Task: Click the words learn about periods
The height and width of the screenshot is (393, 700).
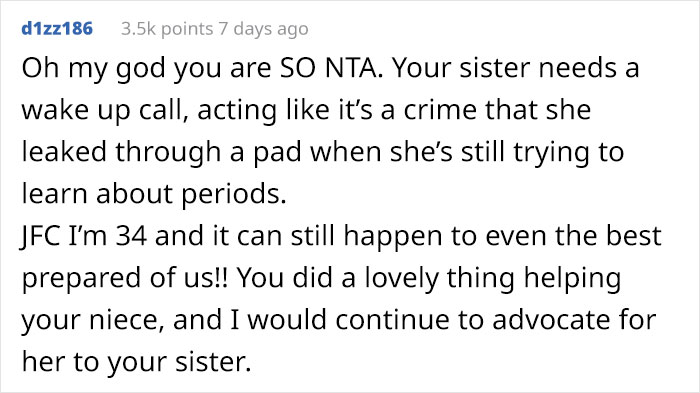Action: 154,194
